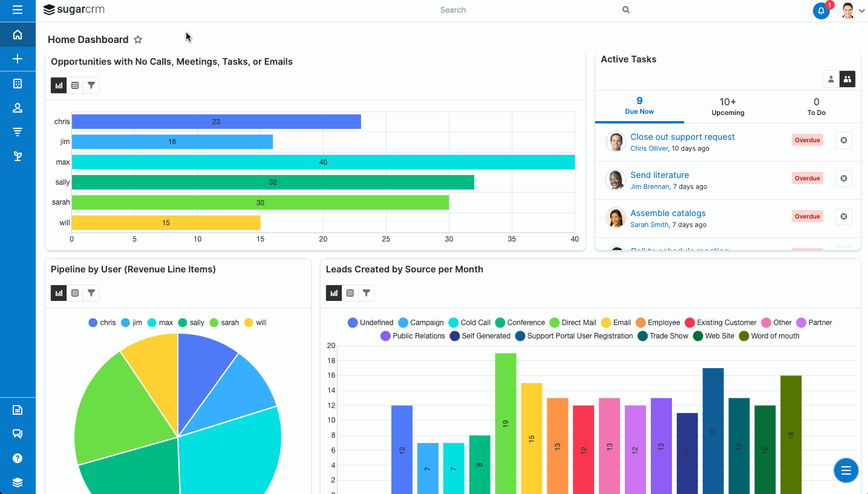Open Sarah Smith's profile link

[649, 225]
